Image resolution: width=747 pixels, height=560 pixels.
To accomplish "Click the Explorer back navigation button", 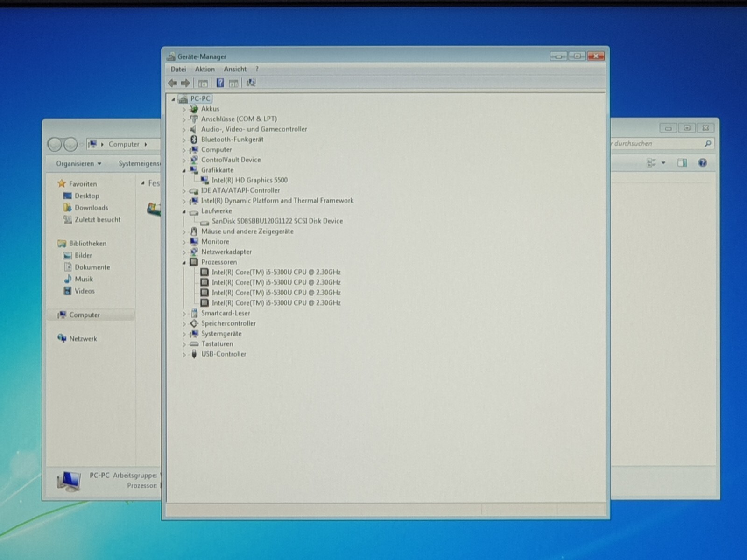I will (55, 145).
